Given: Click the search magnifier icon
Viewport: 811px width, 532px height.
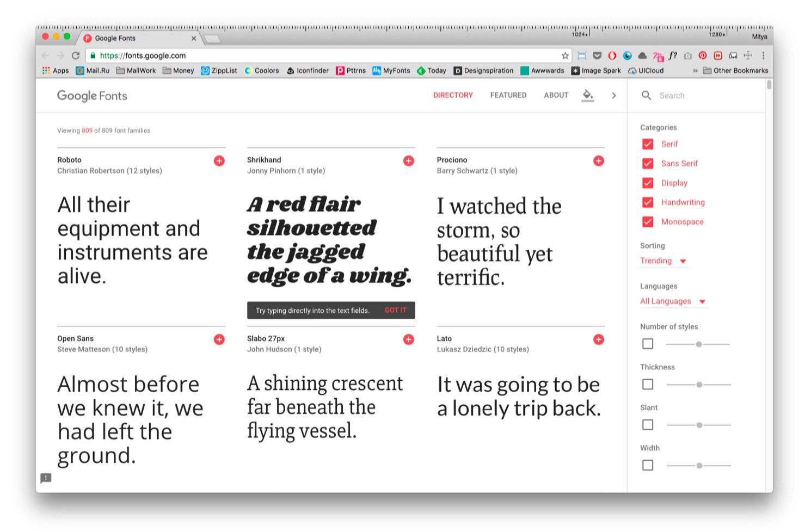Looking at the screenshot, I should (646, 95).
